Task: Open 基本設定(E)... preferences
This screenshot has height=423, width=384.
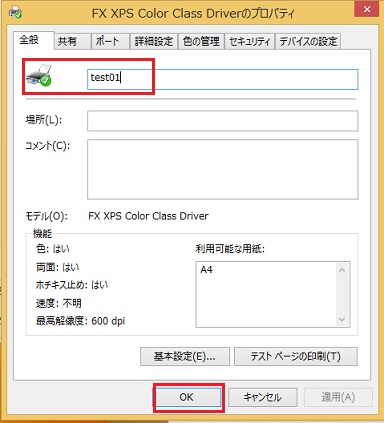Action: point(185,357)
